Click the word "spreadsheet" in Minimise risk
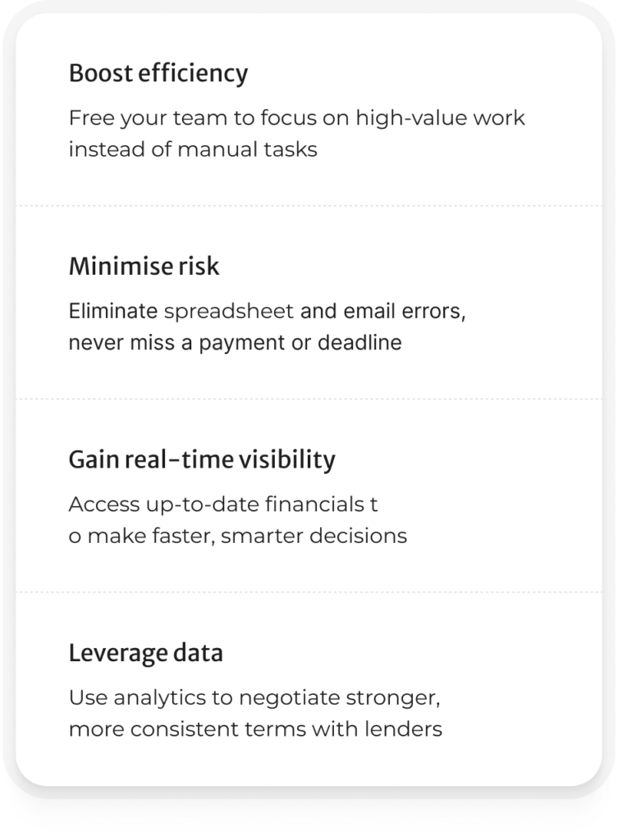This screenshot has height=840, width=618. pos(229,312)
